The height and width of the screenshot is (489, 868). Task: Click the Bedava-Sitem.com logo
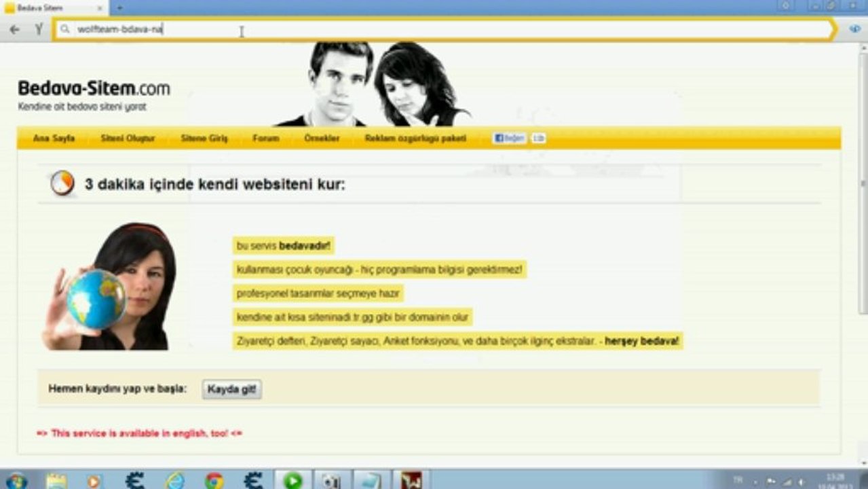[94, 88]
